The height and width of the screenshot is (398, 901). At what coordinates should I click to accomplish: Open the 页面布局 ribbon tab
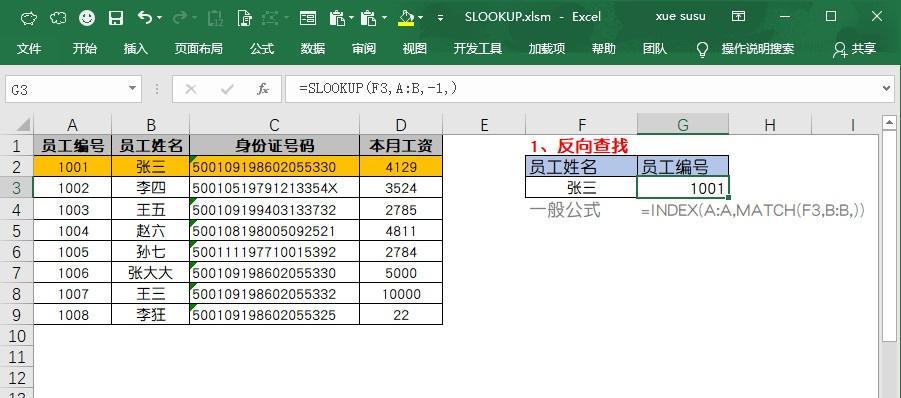198,49
